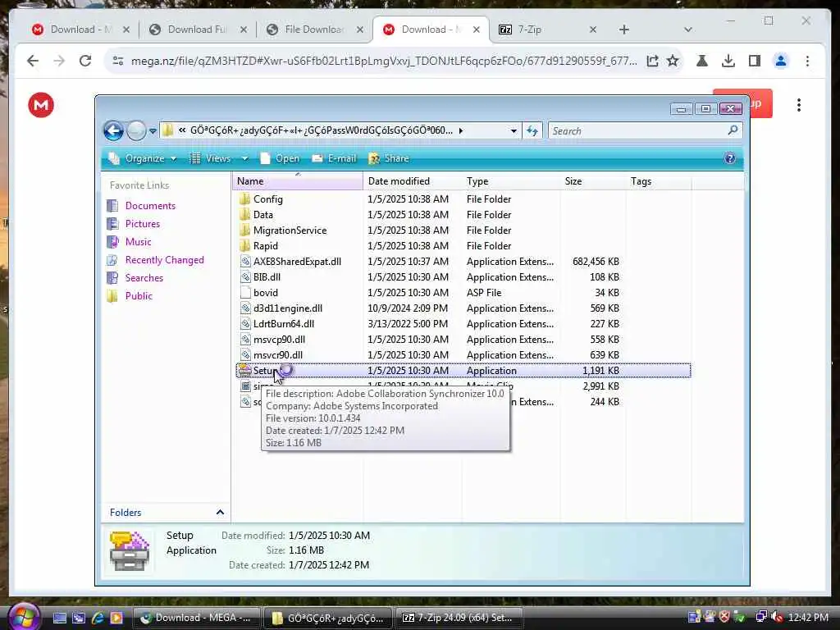Click the browser back button
This screenshot has width=840, height=630.
click(x=33, y=61)
